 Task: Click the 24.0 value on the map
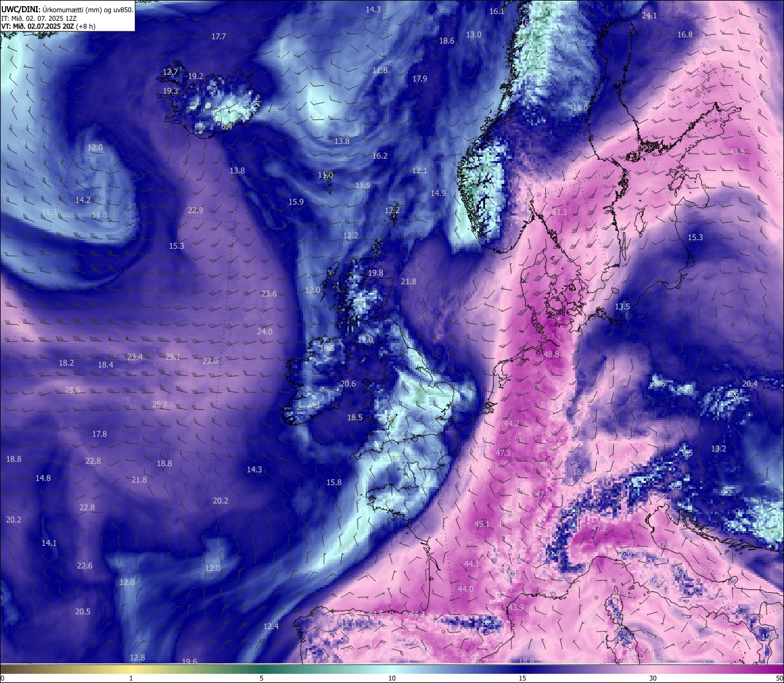coord(265,332)
